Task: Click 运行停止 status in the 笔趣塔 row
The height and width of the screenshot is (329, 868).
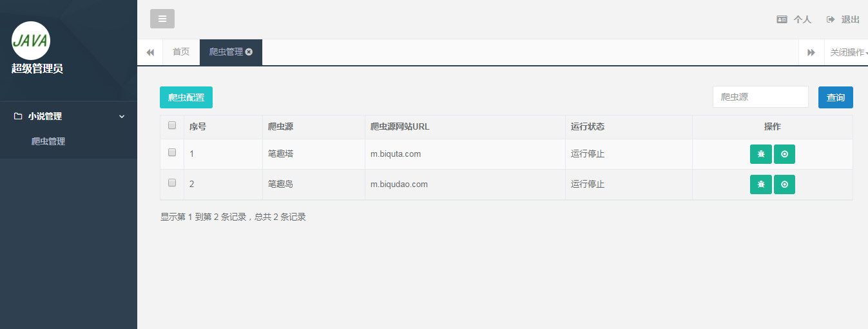Action: (x=588, y=154)
